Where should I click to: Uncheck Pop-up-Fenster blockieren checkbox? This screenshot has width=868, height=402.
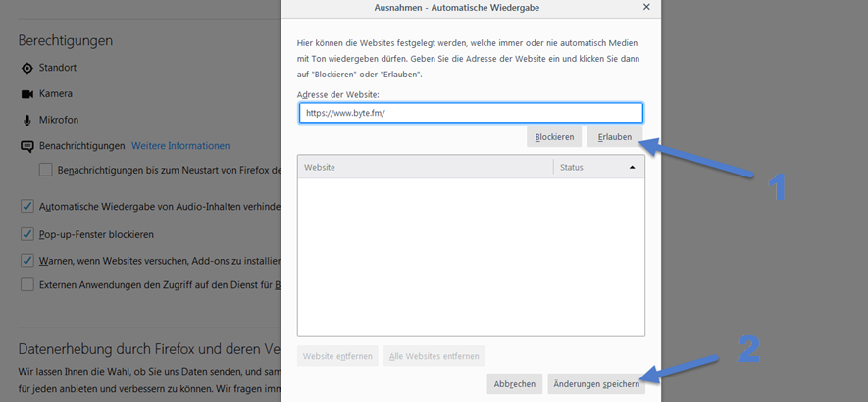pos(27,234)
